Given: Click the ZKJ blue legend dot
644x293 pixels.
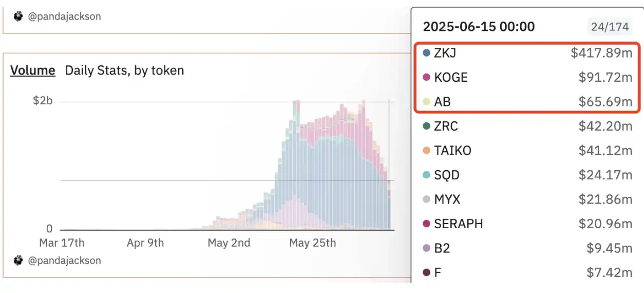Looking at the screenshot, I should [x=426, y=53].
